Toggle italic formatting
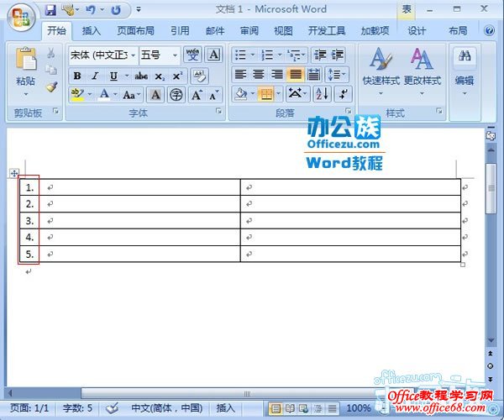The height and width of the screenshot is (420, 504). pos(95,76)
